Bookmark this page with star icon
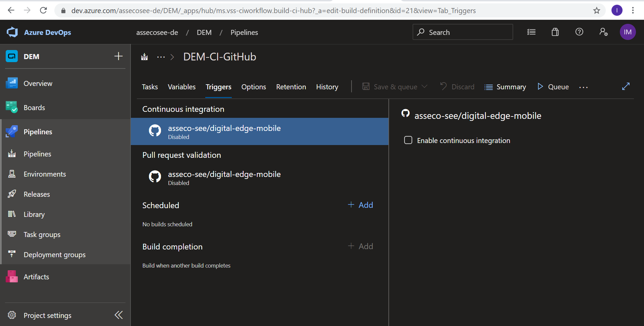This screenshot has width=644, height=326. coord(596,10)
